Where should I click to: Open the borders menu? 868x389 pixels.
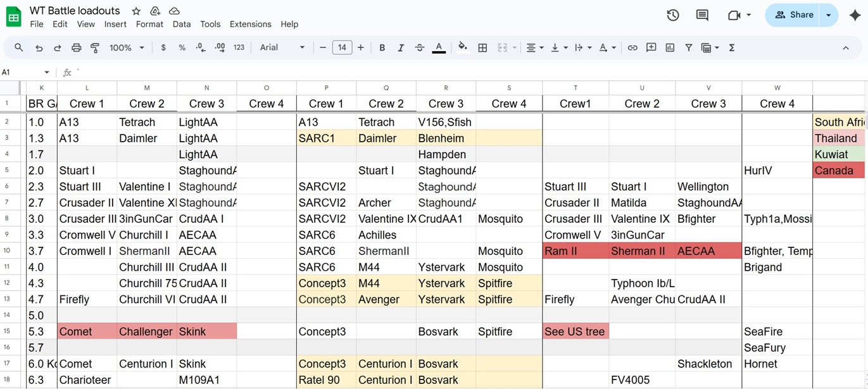pyautogui.click(x=482, y=47)
